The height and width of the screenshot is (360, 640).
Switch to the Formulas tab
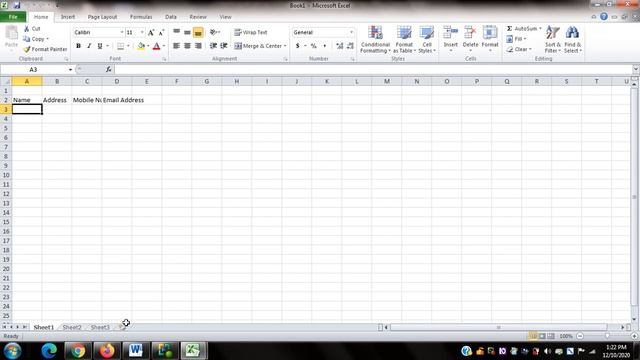click(141, 17)
